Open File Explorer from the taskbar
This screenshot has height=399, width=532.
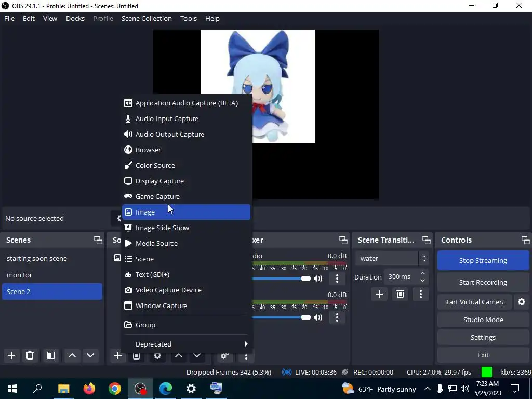click(x=63, y=388)
